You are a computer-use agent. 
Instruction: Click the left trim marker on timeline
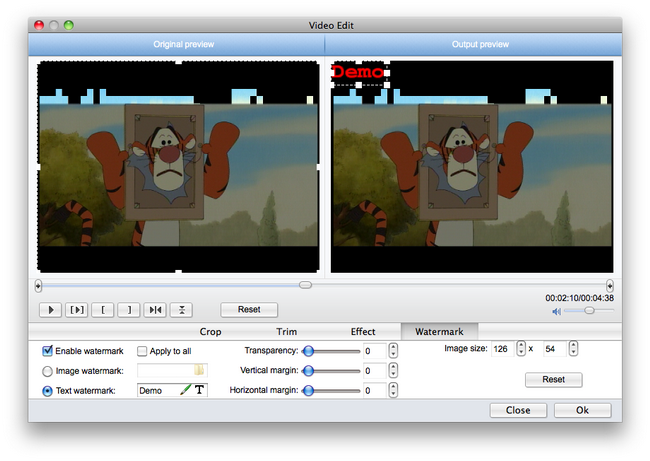click(x=38, y=286)
